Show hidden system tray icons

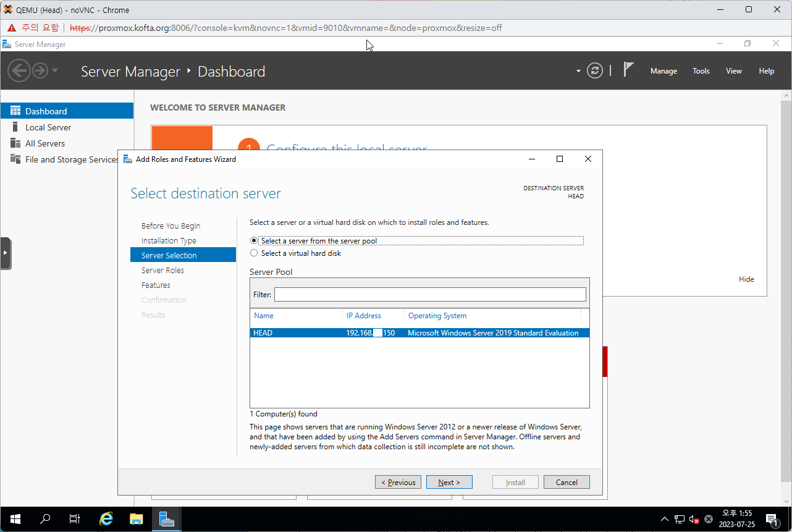tap(664, 519)
